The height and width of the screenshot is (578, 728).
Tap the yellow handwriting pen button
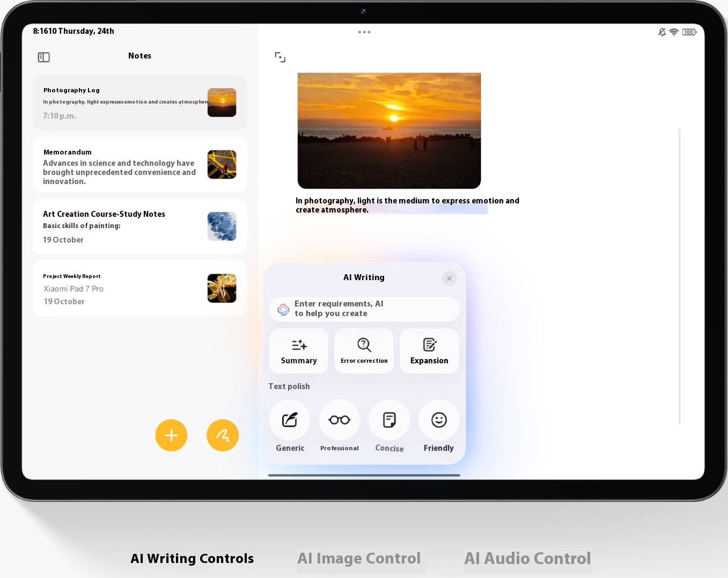(x=223, y=435)
